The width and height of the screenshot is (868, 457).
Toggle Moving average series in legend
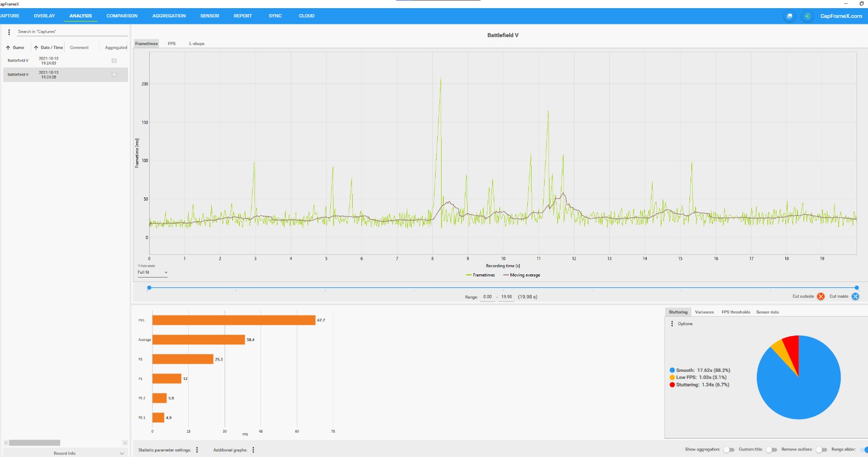(x=522, y=275)
